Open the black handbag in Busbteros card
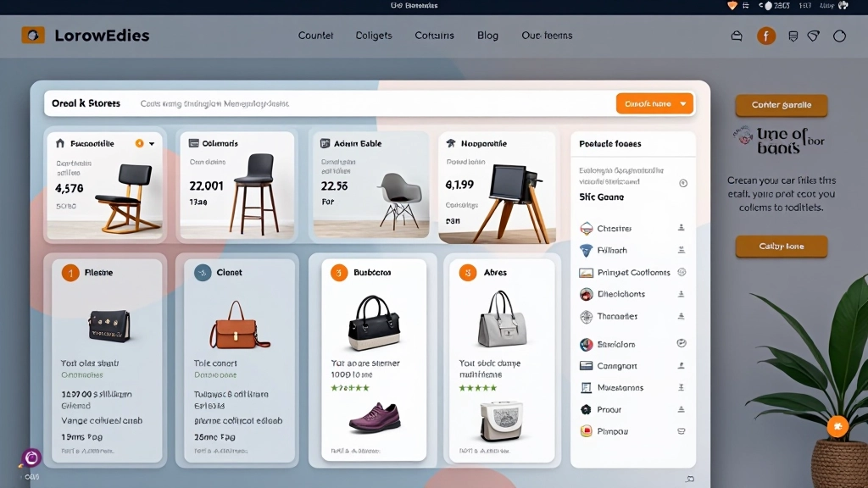 (374, 323)
